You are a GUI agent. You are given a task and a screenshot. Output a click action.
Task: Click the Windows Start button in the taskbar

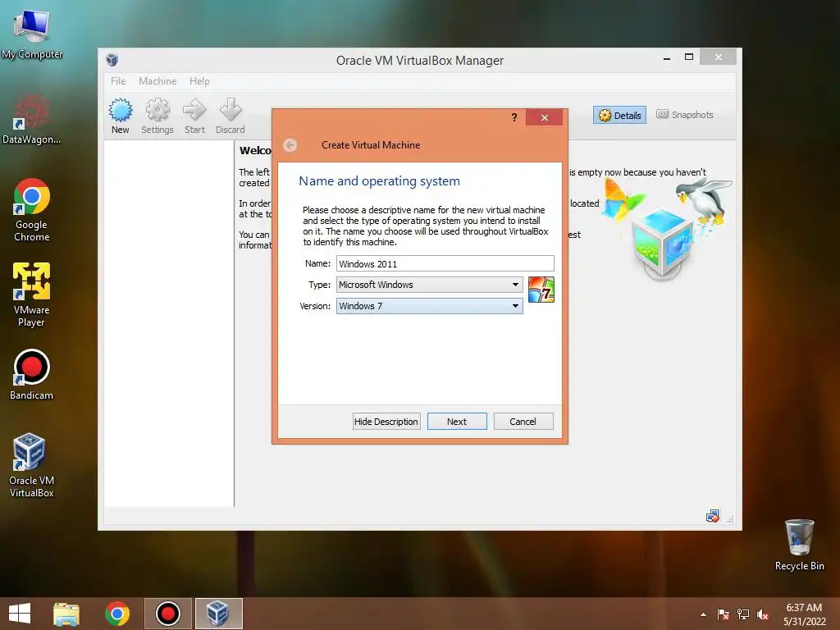20,614
